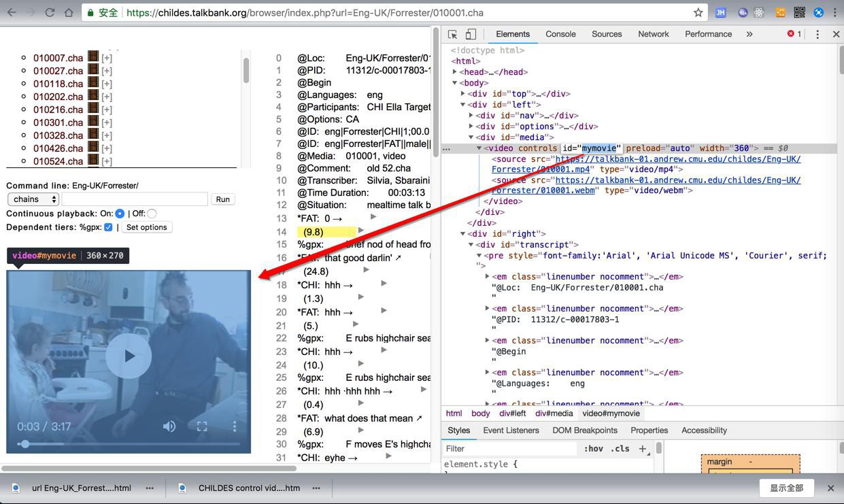This screenshot has width=844, height=504.
Task: Click the orange extension icon in the toolbar
Action: [x=781, y=12]
